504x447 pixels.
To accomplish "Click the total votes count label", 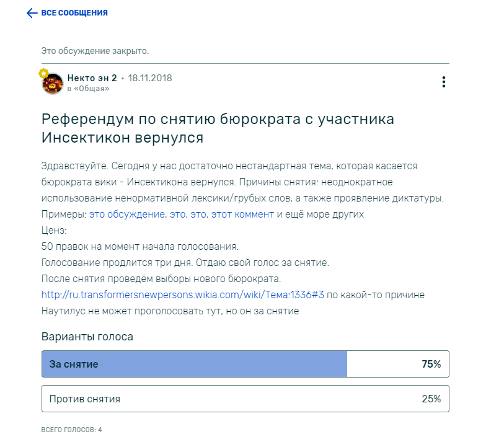I will [72, 430].
